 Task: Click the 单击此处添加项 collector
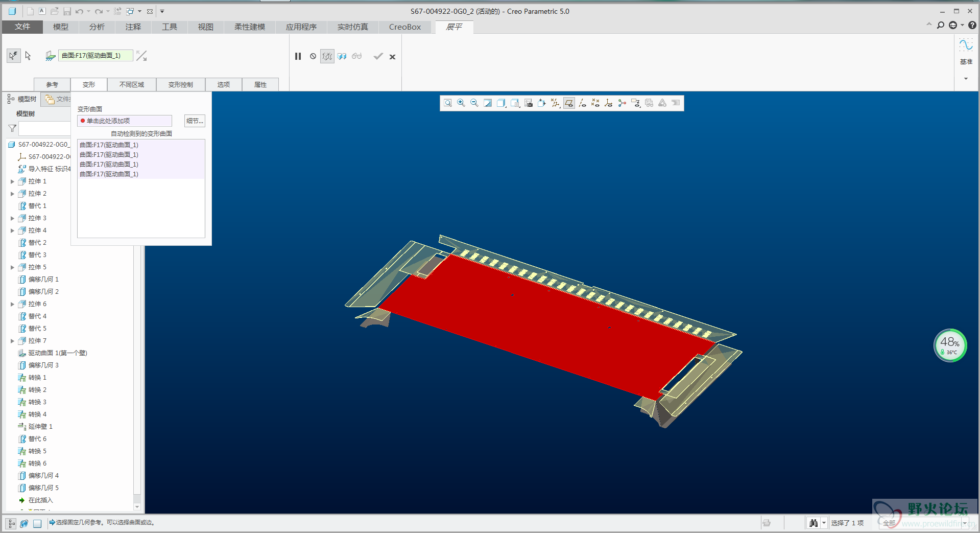(x=125, y=121)
